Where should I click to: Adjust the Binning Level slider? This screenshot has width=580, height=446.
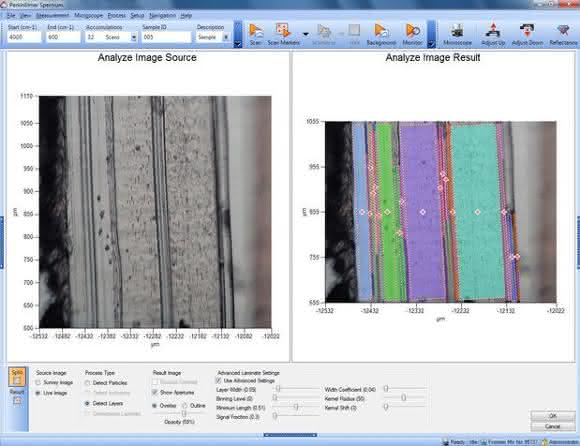tap(275, 398)
